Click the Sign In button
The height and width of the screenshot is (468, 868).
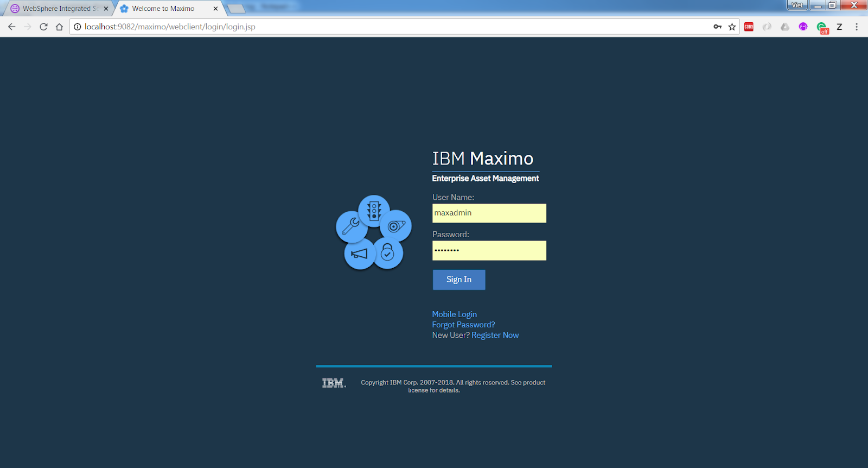coord(459,280)
